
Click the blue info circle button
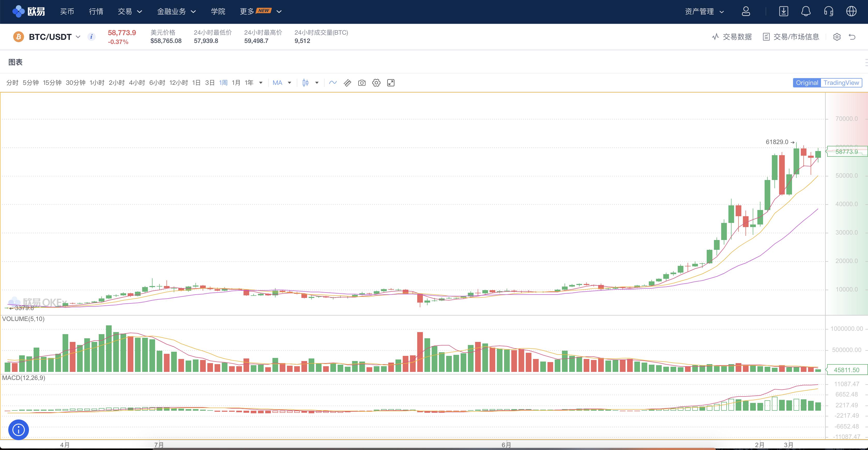tap(19, 430)
